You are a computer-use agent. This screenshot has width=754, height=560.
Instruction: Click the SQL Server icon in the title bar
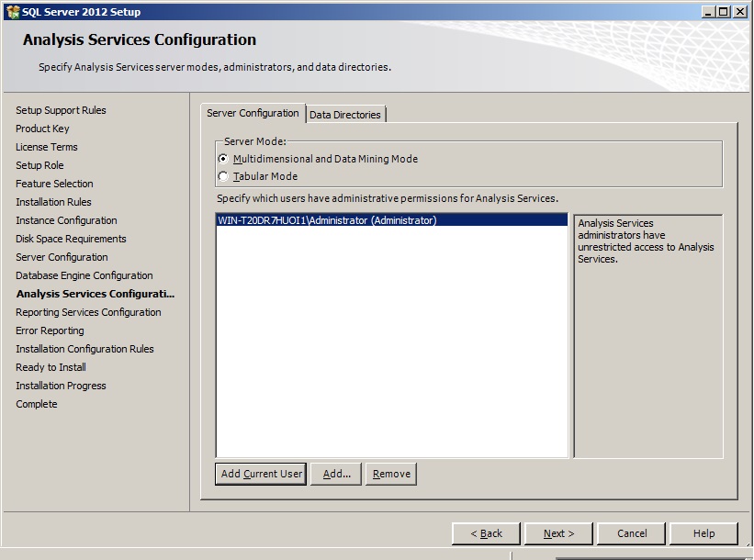point(11,11)
